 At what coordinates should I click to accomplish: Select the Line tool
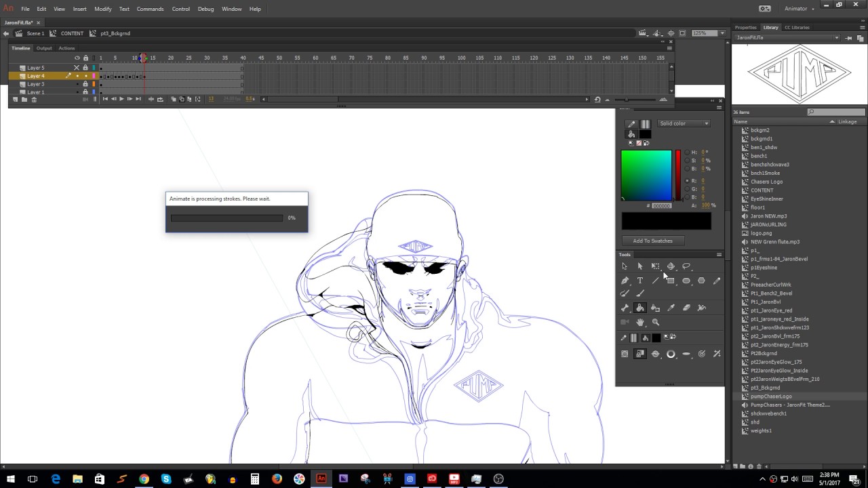click(x=655, y=281)
